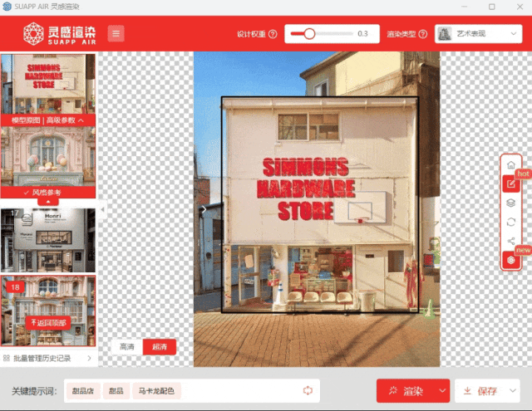Click the hamburger menu button in header
Screen dimensions: 532x411
click(116, 34)
